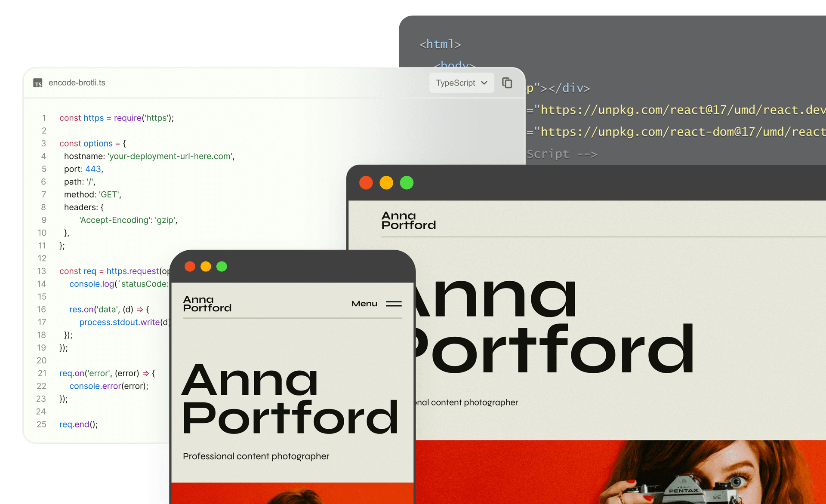The height and width of the screenshot is (504, 826).
Task: Click yellow minimize dot on mobile preview window
Action: click(x=206, y=267)
